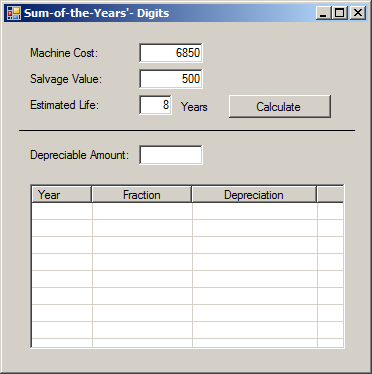This screenshot has height=374, width=372.
Task: Click the app icon in the title bar
Action: pos(14,13)
